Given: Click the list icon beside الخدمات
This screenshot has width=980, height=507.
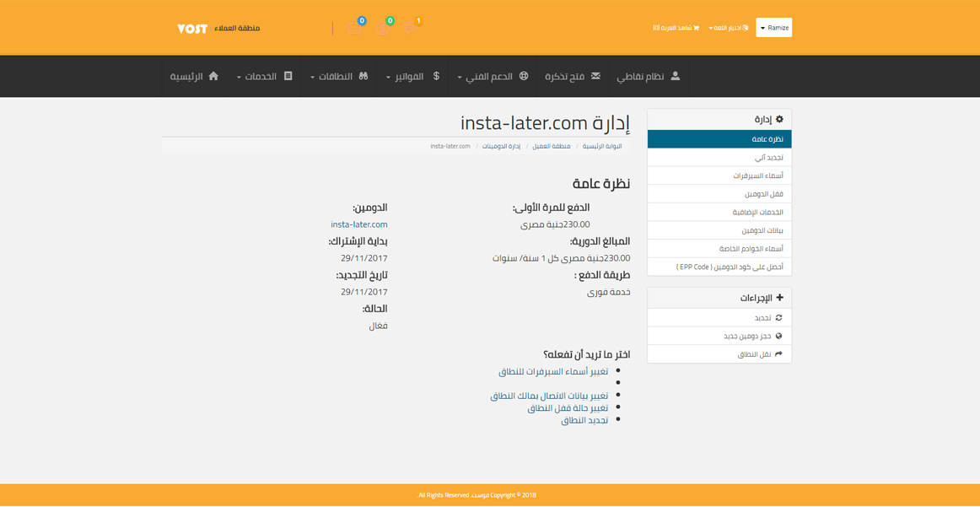Looking at the screenshot, I should click(x=288, y=76).
